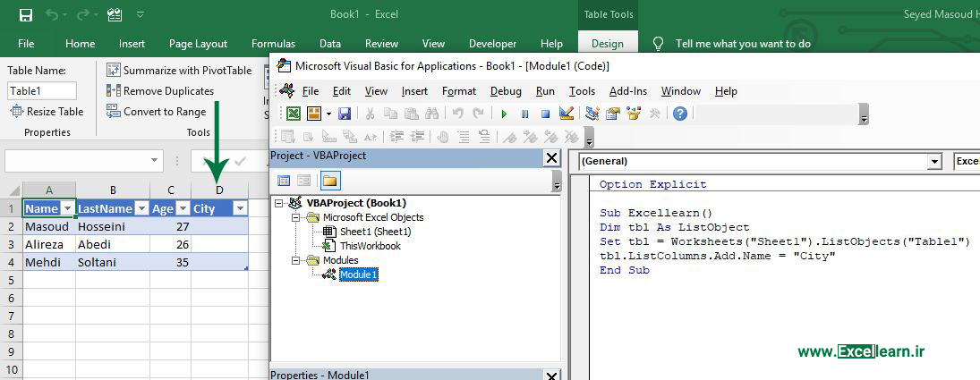Click Summarize with PivotTable
This screenshot has width=980, height=380.
click(179, 71)
